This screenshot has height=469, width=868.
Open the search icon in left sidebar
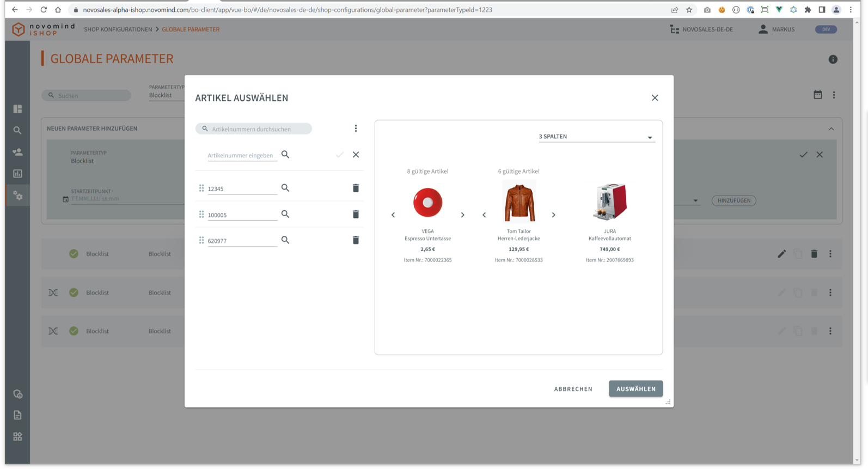(x=17, y=130)
